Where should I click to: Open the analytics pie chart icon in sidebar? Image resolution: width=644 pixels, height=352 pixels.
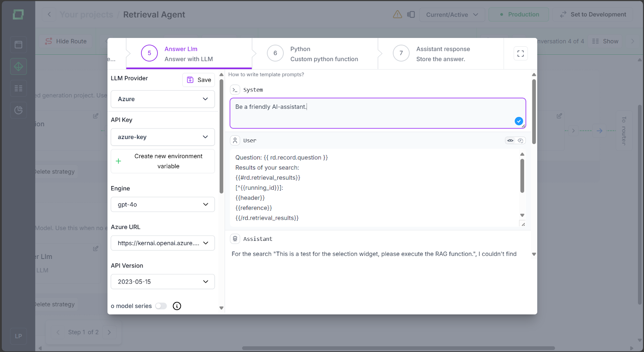19,110
